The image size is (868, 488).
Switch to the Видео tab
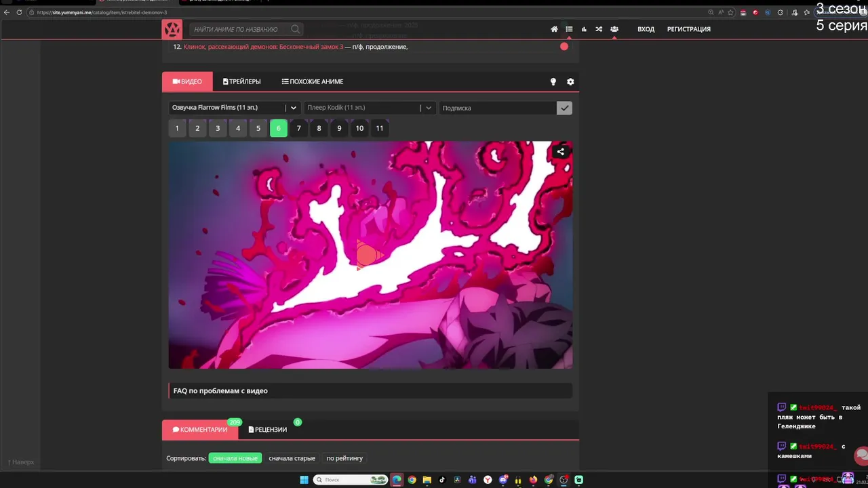(187, 82)
